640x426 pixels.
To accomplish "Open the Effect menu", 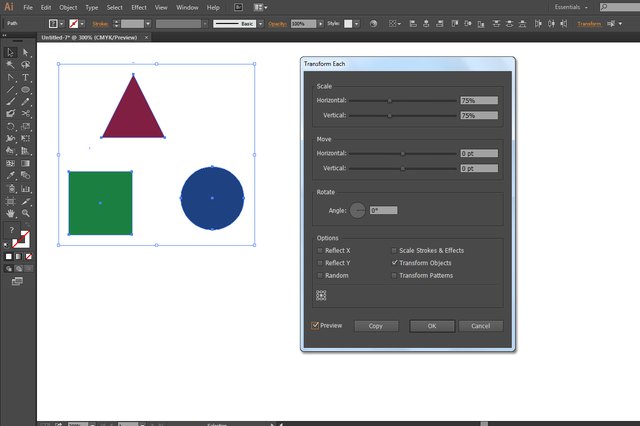I will point(139,7).
